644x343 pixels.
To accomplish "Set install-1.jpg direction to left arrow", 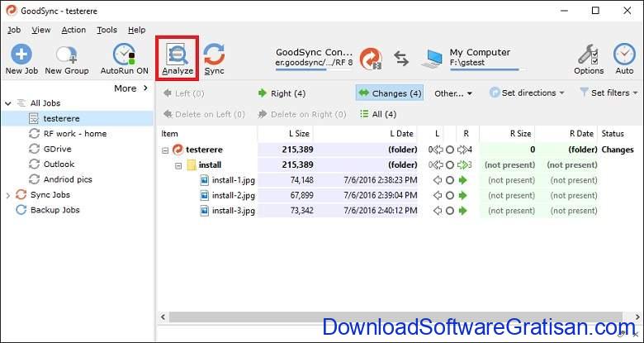I will pyautogui.click(x=438, y=180).
